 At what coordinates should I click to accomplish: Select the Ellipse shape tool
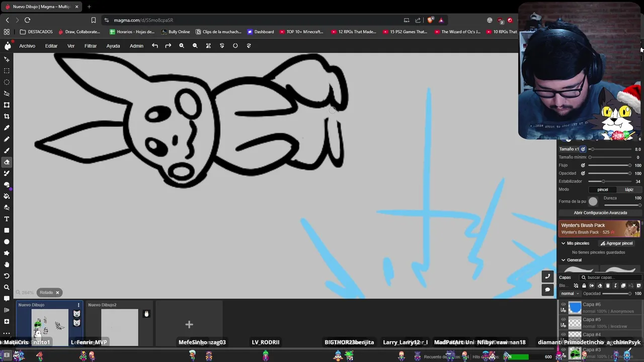(7, 242)
